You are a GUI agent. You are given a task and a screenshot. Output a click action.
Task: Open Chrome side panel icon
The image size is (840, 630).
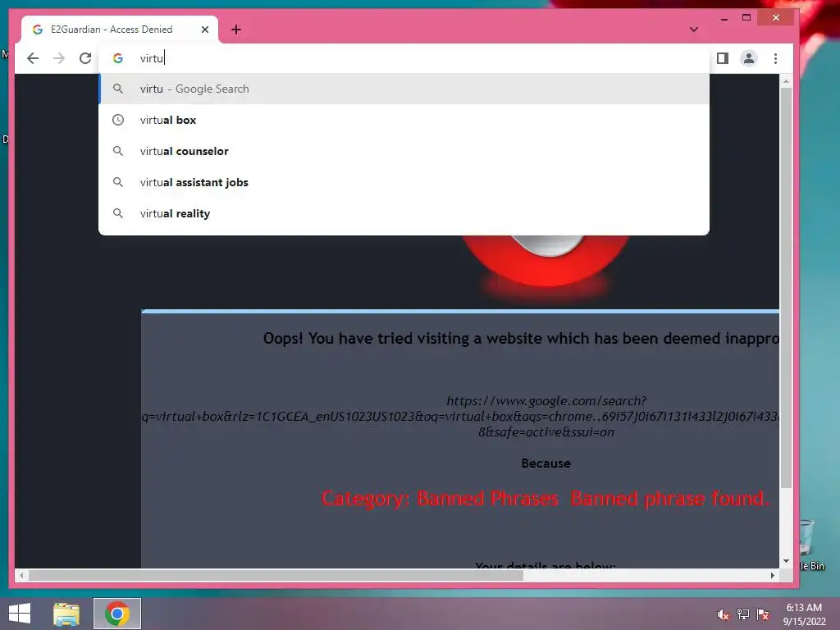point(722,58)
